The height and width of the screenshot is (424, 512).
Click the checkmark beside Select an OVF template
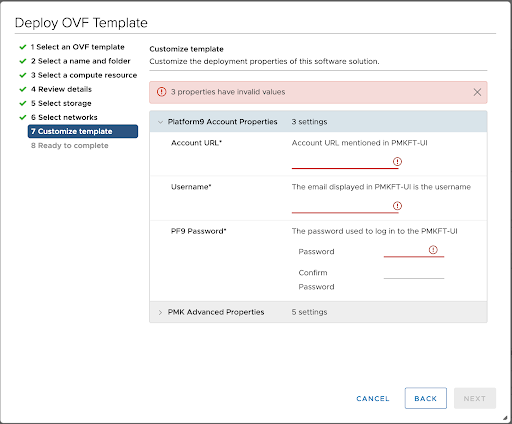coord(23,47)
